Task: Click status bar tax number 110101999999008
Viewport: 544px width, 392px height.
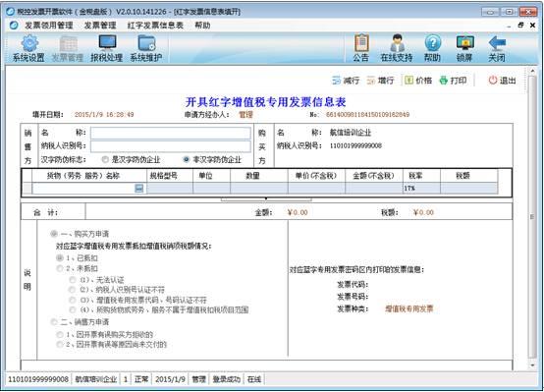Action: click(38, 379)
